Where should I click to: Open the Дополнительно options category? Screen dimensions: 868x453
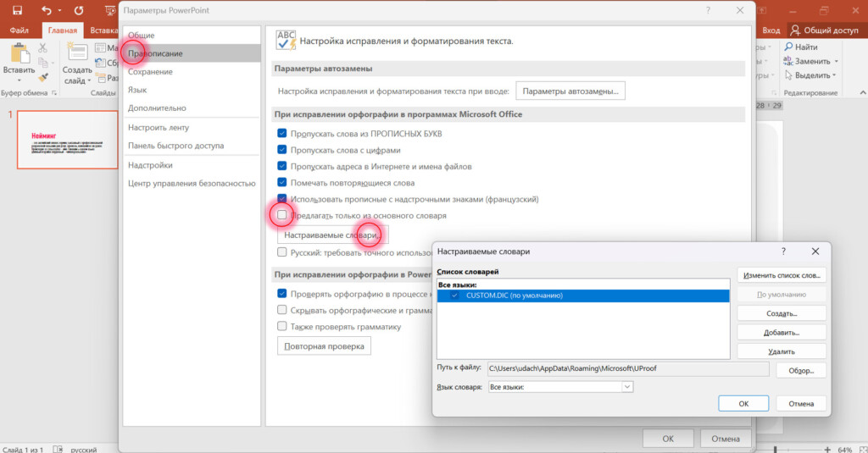pyautogui.click(x=192, y=108)
